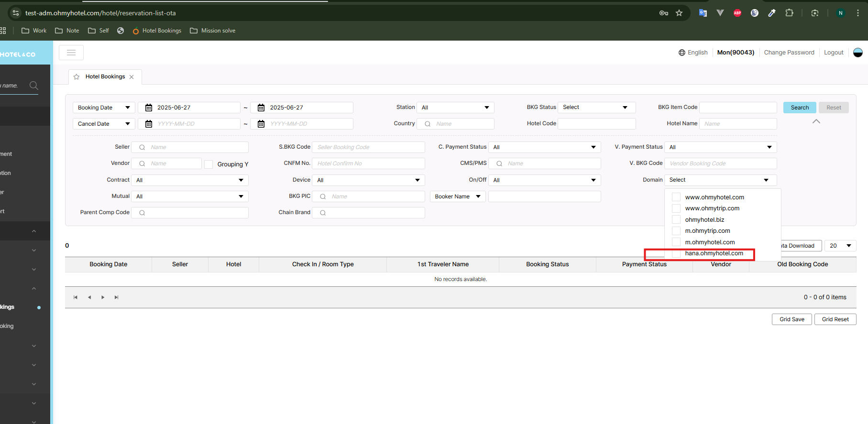Click the Grid Save button

point(791,319)
